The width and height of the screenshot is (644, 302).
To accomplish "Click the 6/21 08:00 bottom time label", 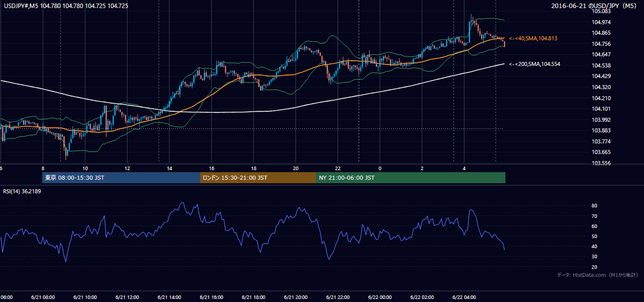I will (43, 297).
